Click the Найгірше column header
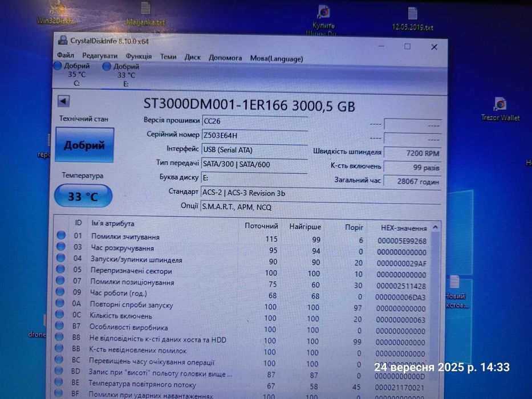This screenshot has width=532, height=399. click(304, 227)
